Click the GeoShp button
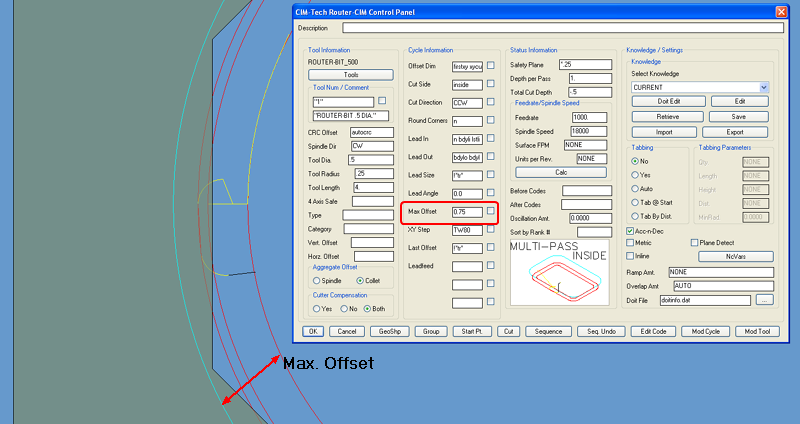The height and width of the screenshot is (424, 800). pyautogui.click(x=389, y=332)
